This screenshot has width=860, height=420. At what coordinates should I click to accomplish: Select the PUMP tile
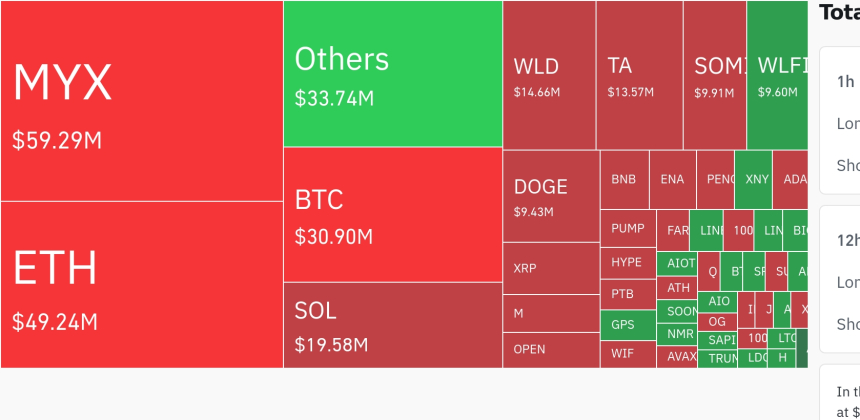click(x=628, y=228)
